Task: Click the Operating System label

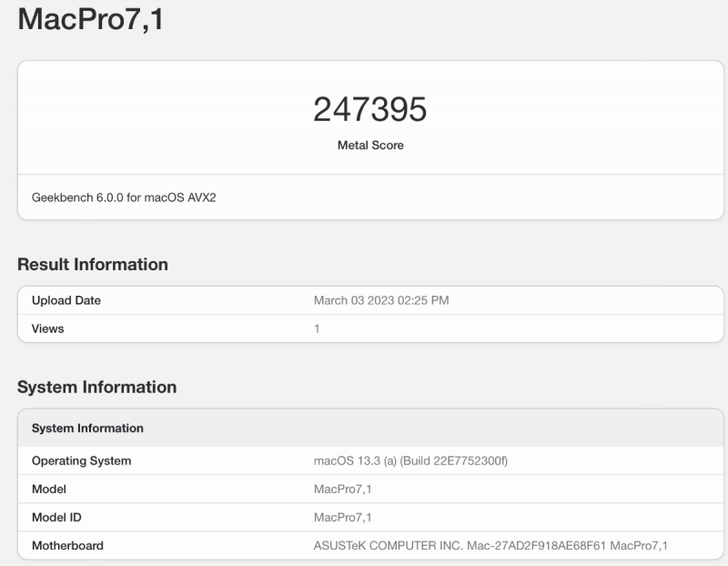Action: pos(81,461)
